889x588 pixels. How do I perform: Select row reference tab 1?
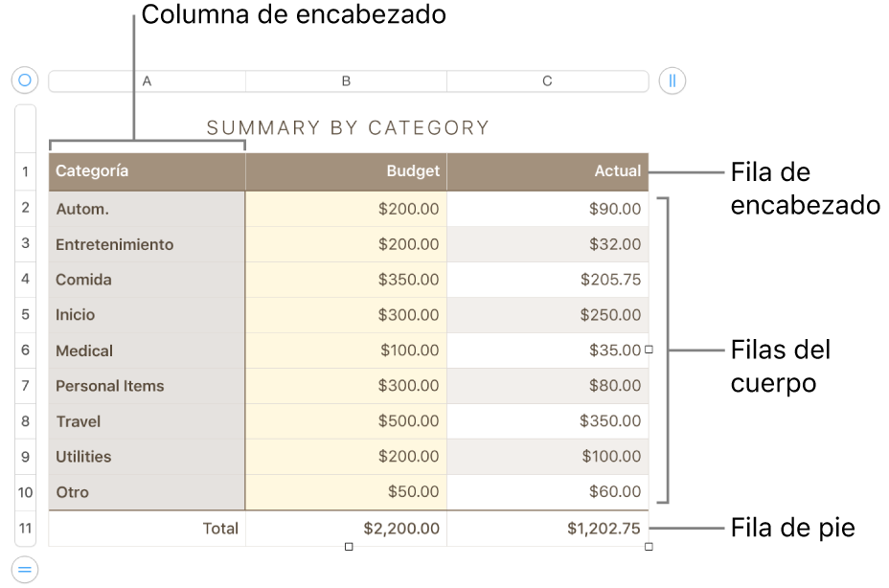tap(24, 170)
